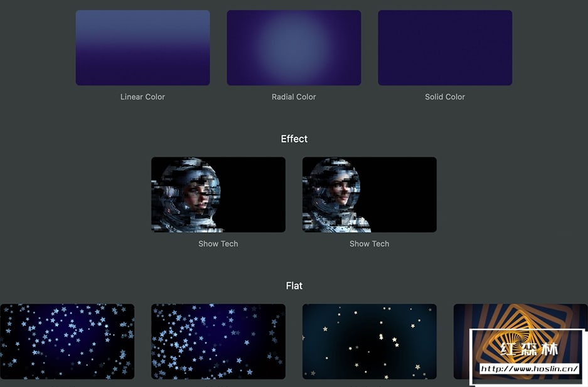This screenshot has width=588, height=387.
Task: Select the Linear Color gradient thumbnail
Action: 142,48
